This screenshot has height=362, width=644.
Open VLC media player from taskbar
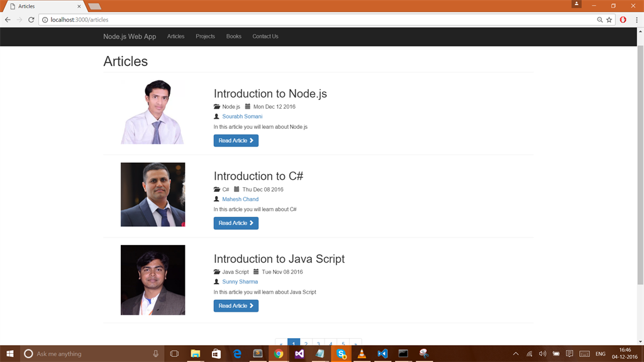362,354
